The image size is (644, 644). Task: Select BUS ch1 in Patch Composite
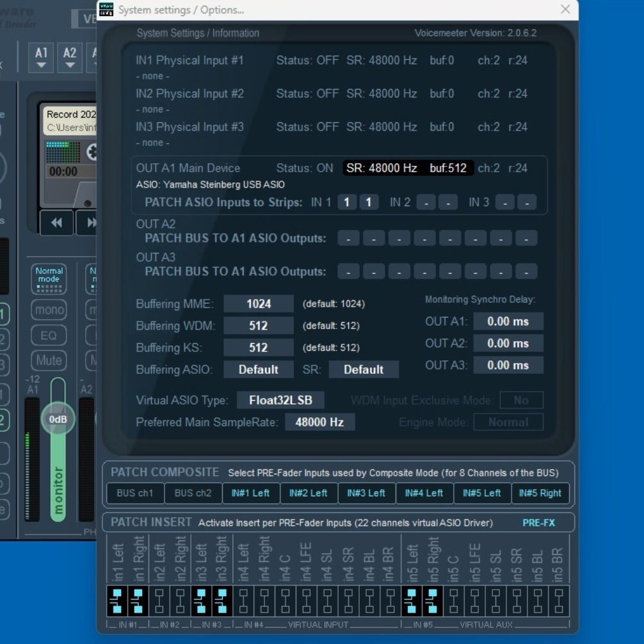(135, 493)
